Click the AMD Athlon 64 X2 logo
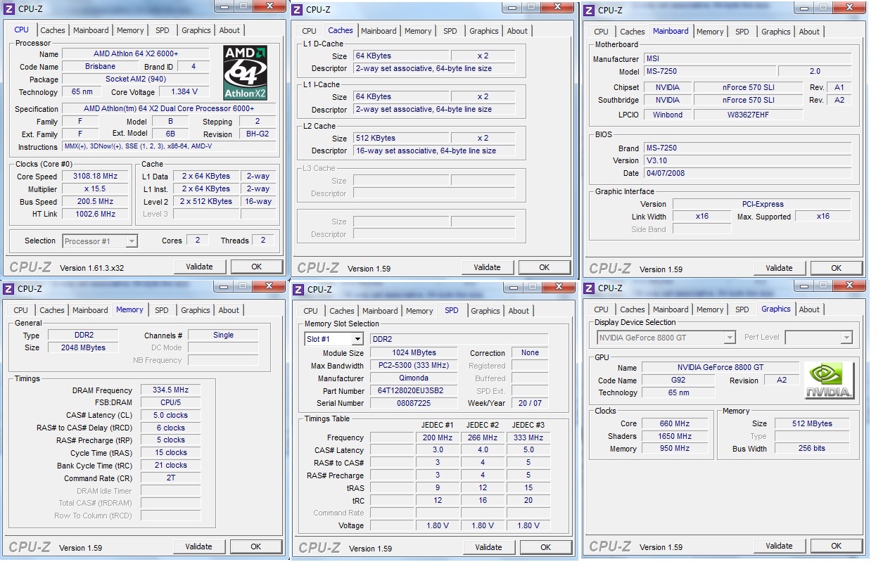 [x=245, y=72]
